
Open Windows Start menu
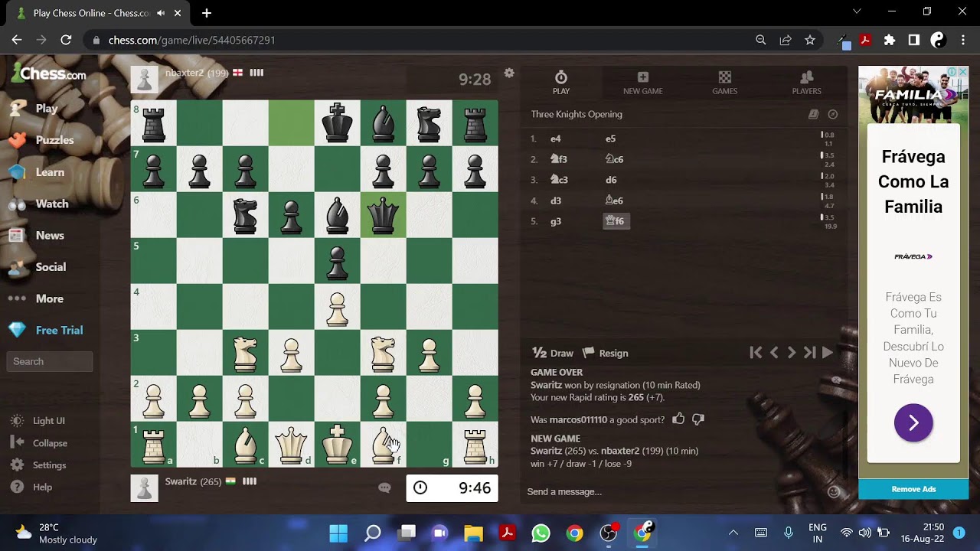point(338,533)
